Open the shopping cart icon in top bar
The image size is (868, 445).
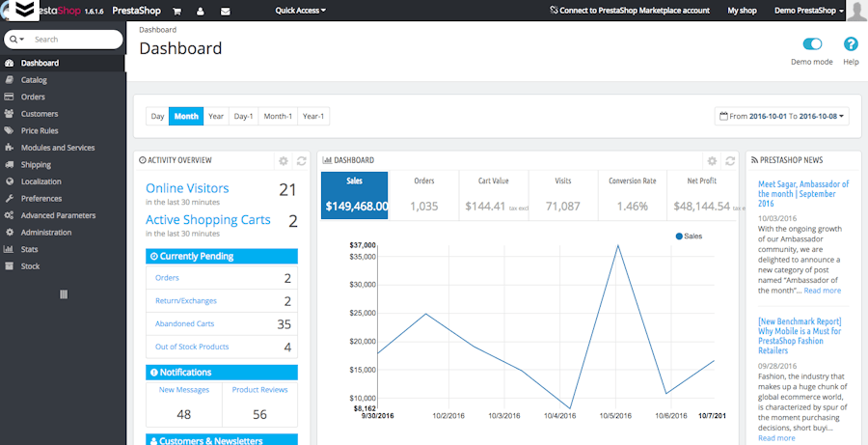[177, 11]
